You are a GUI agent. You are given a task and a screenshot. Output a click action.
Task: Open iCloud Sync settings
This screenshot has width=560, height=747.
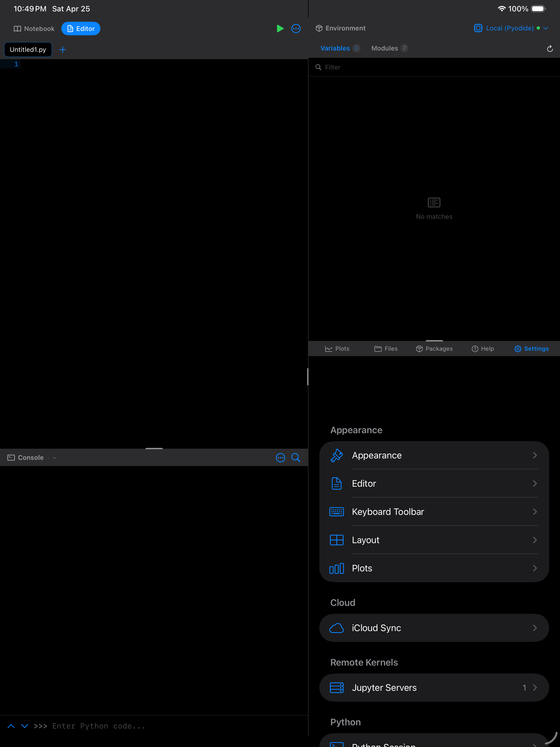[x=434, y=628]
